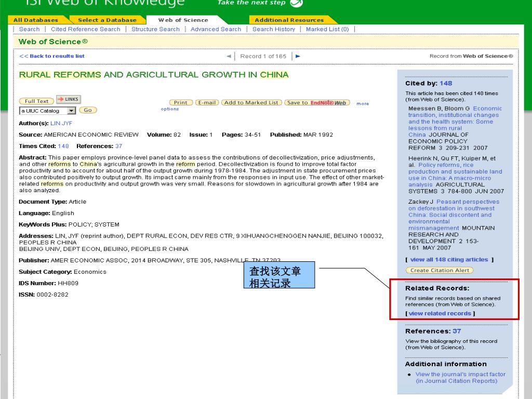Open Cited Reference Search

[x=86, y=29]
